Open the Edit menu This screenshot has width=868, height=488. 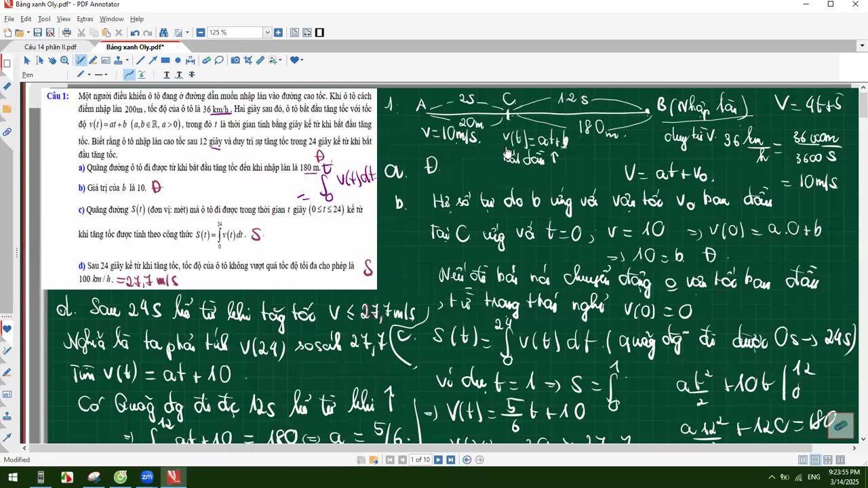26,19
